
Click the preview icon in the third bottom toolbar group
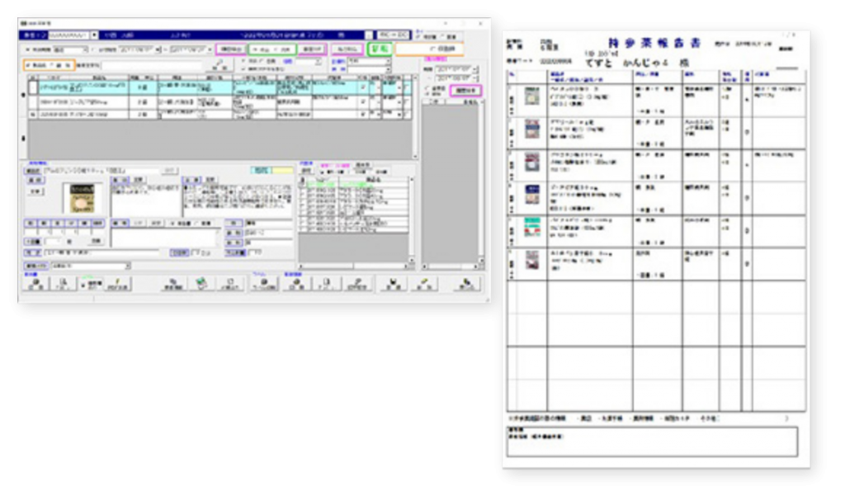(325, 284)
